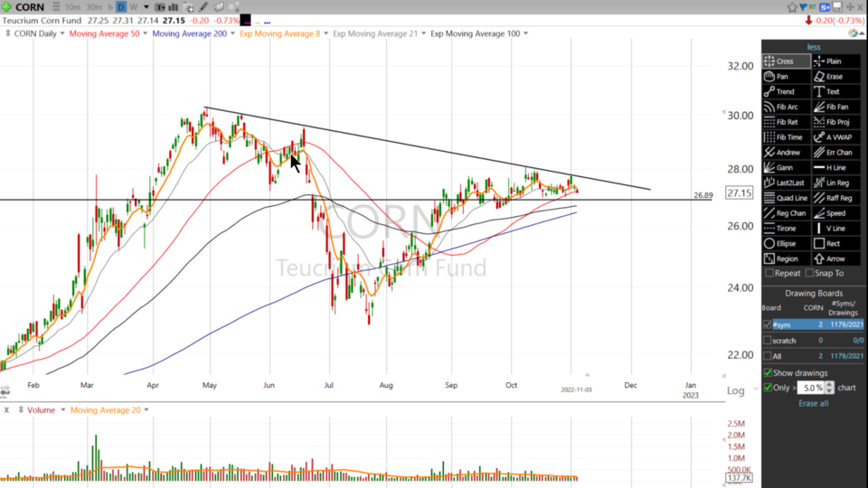Toggle the Log scale label

(735, 390)
